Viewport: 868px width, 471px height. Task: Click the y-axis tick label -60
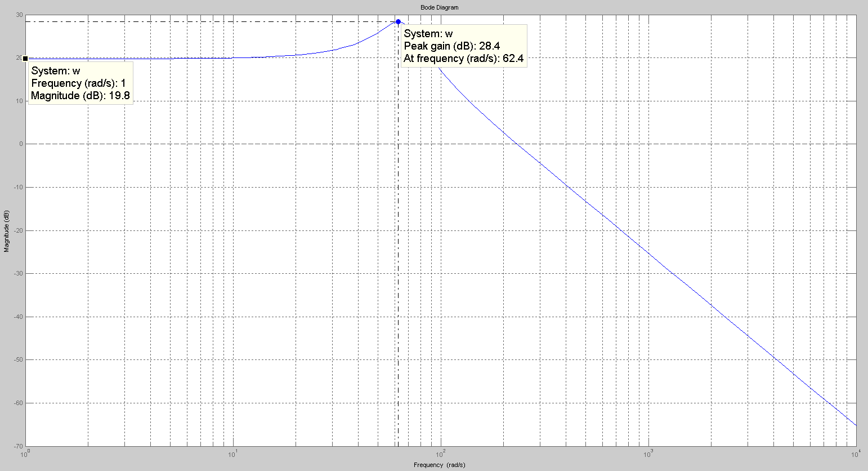click(x=18, y=403)
